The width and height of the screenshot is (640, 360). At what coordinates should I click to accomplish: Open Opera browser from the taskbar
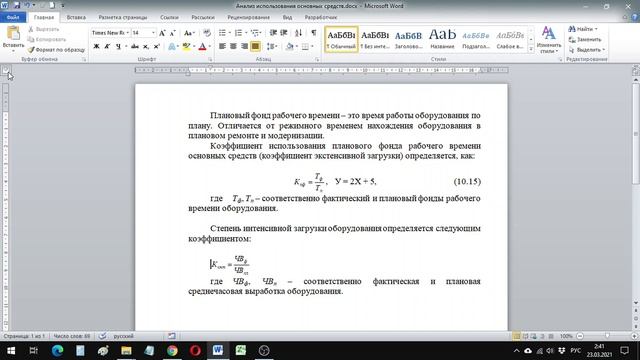(x=195, y=351)
